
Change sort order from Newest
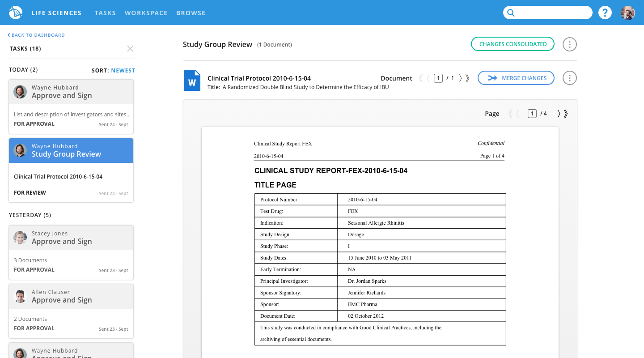click(123, 71)
